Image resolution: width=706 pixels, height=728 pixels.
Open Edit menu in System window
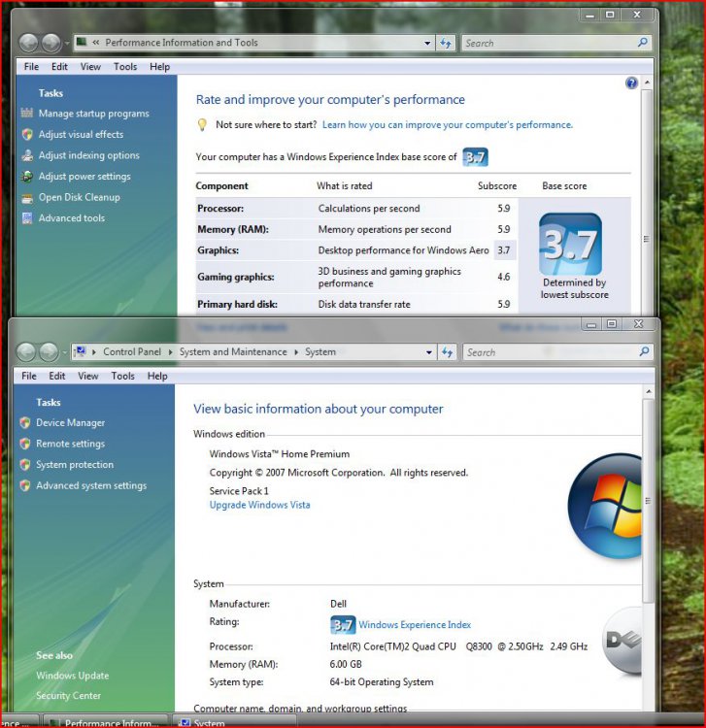pyautogui.click(x=57, y=376)
